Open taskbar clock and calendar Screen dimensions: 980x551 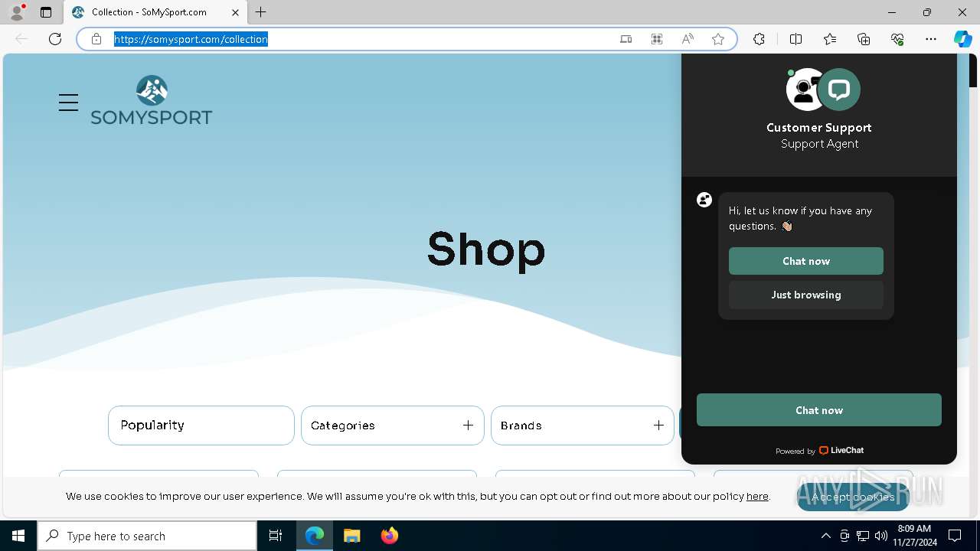[914, 536]
